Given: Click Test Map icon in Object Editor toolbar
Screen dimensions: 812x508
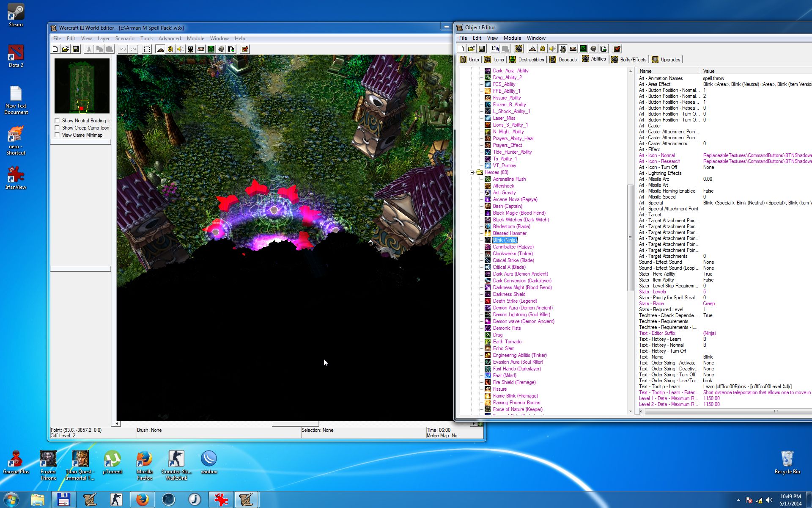Looking at the screenshot, I should pyautogui.click(x=617, y=49).
